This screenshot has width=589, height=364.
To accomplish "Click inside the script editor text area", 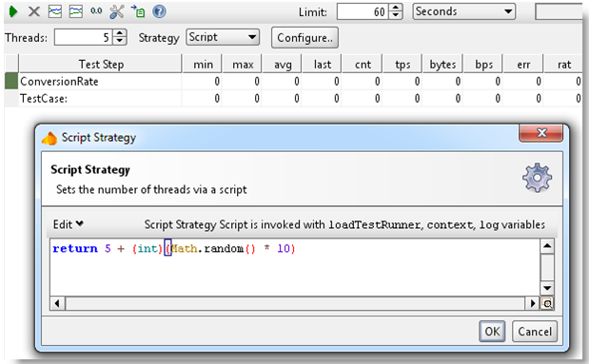I will [x=295, y=268].
